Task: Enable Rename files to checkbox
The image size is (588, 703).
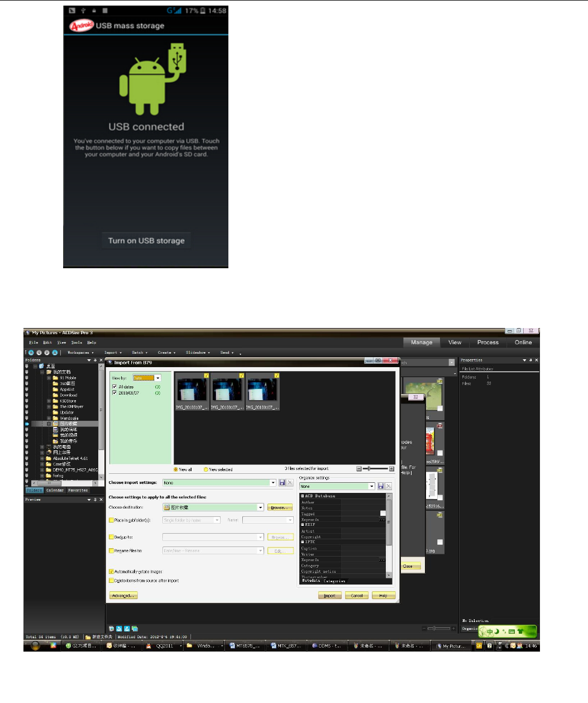Action: coord(111,550)
